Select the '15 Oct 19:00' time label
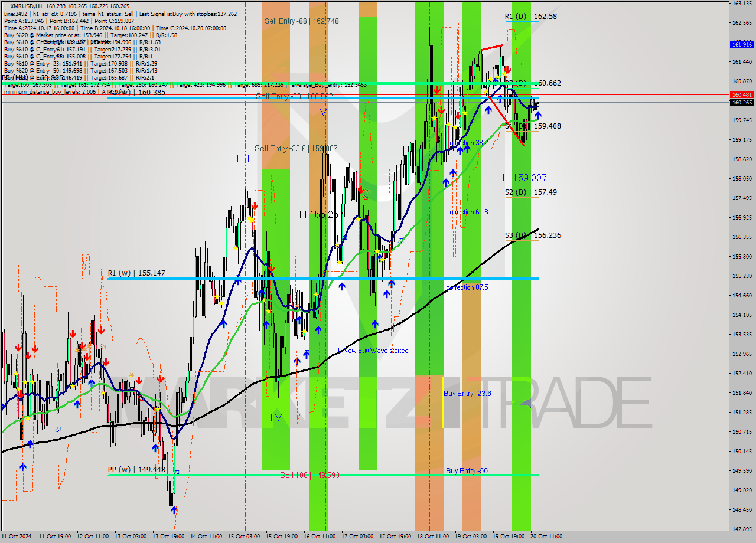The width and height of the screenshot is (756, 543). (x=282, y=537)
